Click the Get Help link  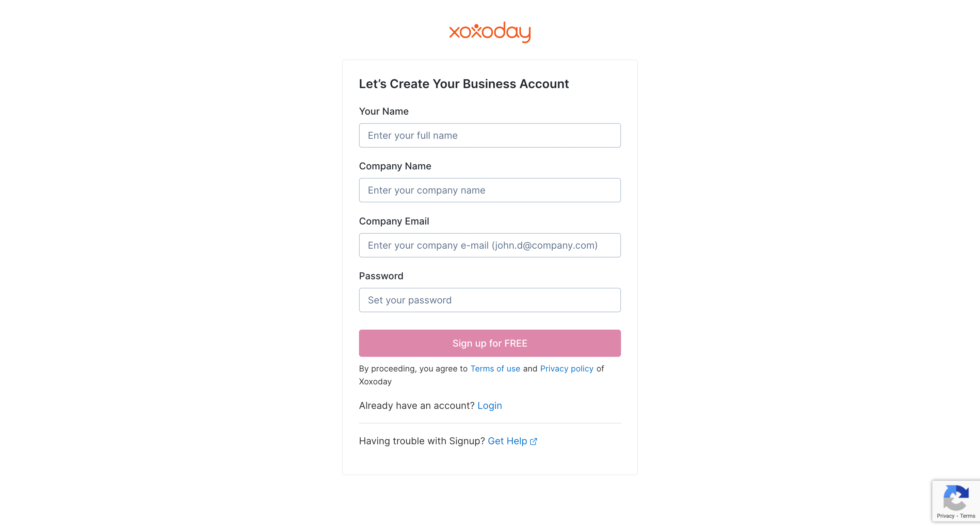507,441
